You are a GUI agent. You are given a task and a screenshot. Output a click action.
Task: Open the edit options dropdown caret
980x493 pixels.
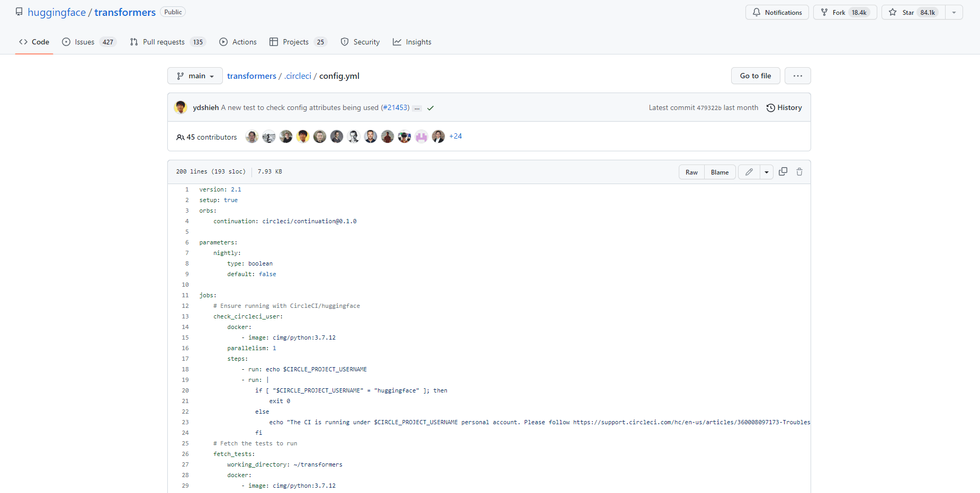[767, 172]
